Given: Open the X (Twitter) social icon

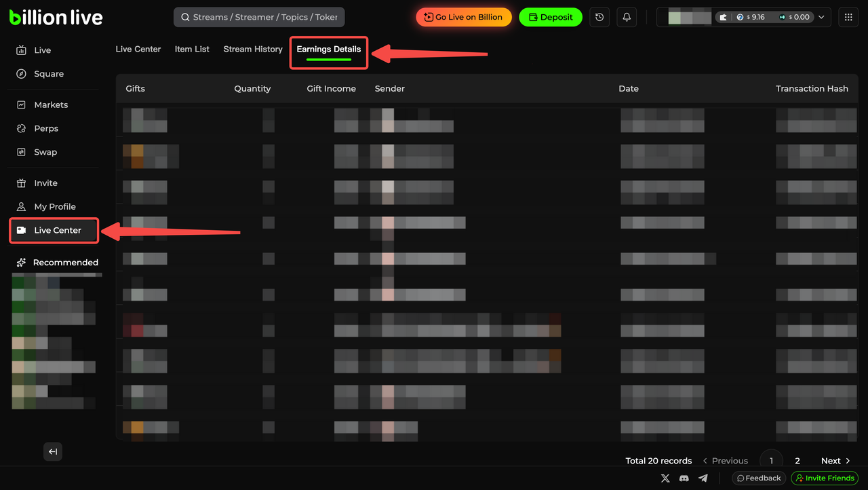Looking at the screenshot, I should pos(665,478).
